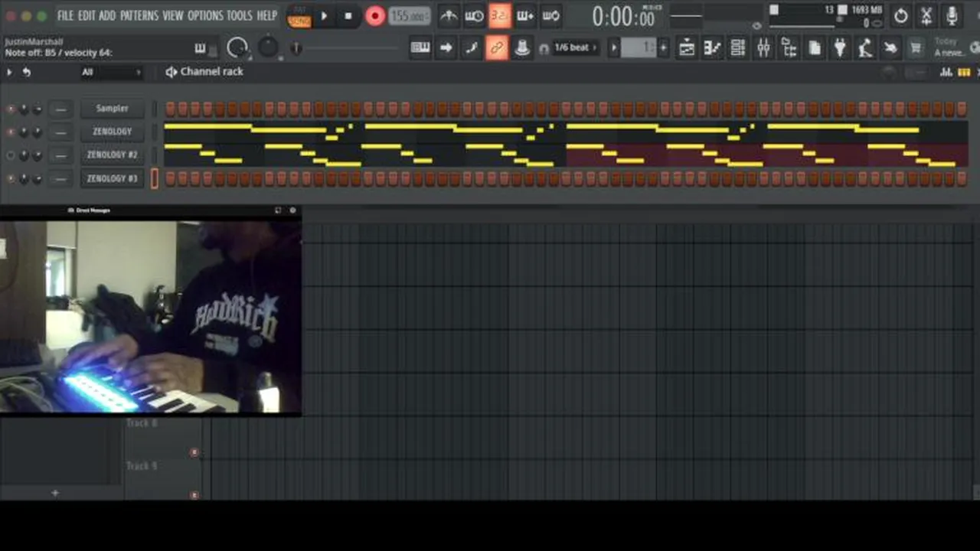Toggle the metronome icon
980x551 pixels.
pos(449,15)
